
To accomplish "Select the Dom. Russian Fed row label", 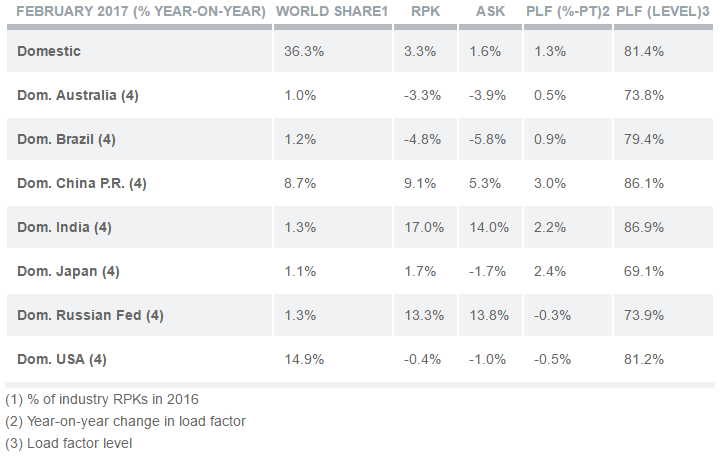I will click(x=90, y=315).
